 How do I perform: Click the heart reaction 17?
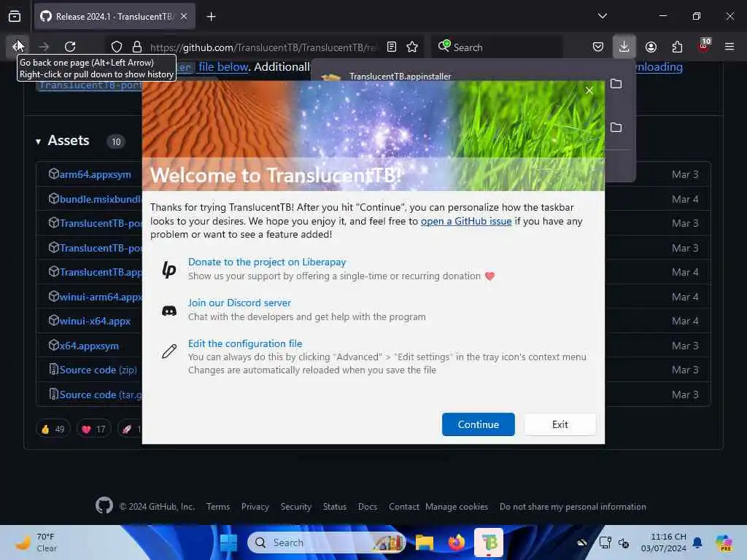93,429
